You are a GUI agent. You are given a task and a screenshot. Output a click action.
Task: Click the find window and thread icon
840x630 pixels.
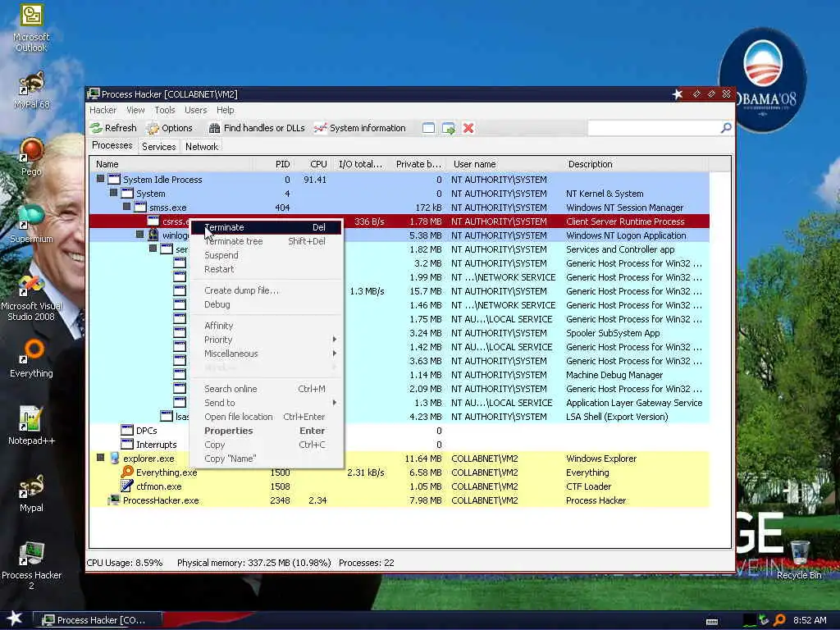pyautogui.click(x=449, y=128)
